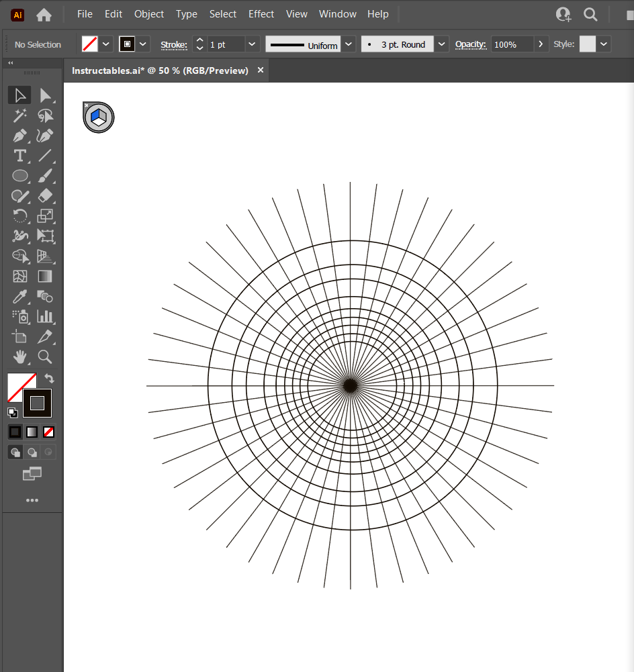This screenshot has height=672, width=634.
Task: Select the Hand tool
Action: (x=20, y=356)
